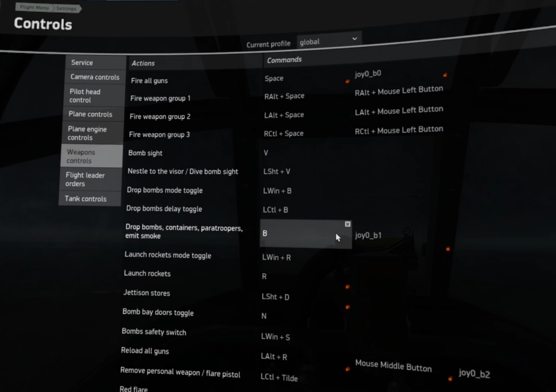Click orange marker left of joy0_b2
This screenshot has height=392, width=556.
(x=450, y=379)
